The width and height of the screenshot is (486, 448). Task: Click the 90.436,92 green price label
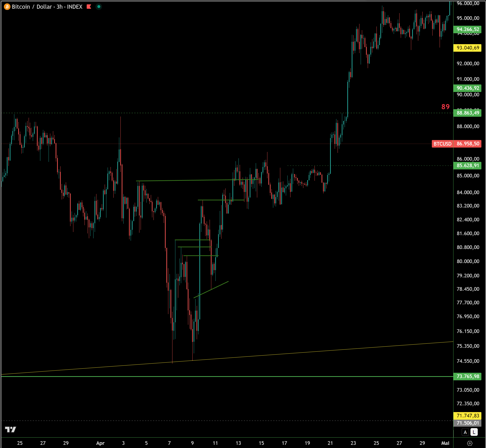(468, 88)
